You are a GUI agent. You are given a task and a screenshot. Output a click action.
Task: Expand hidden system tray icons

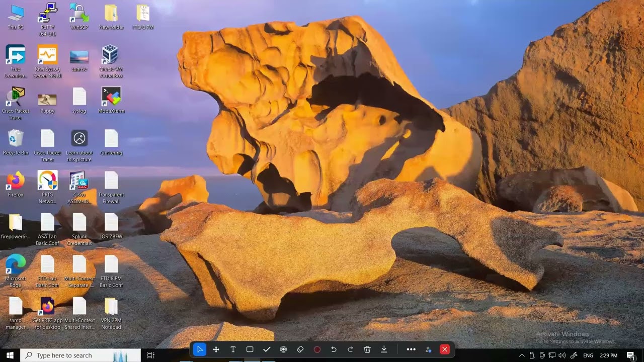pyautogui.click(x=522, y=355)
